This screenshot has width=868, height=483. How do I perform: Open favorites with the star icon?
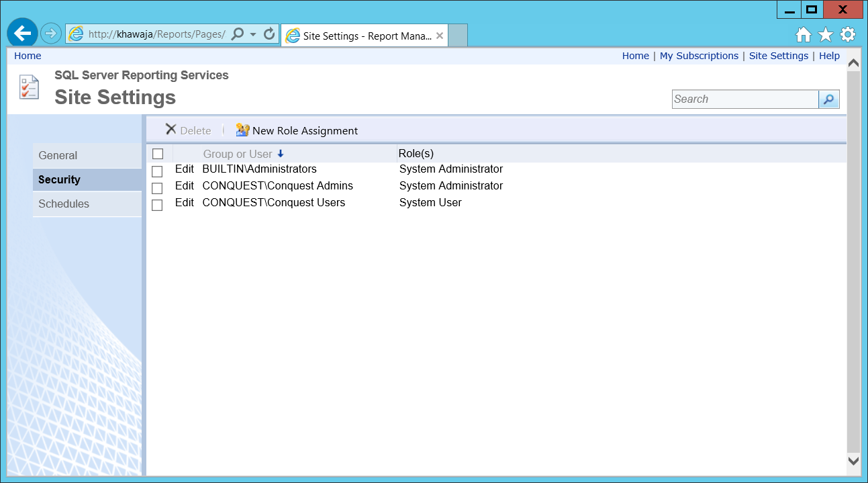826,35
